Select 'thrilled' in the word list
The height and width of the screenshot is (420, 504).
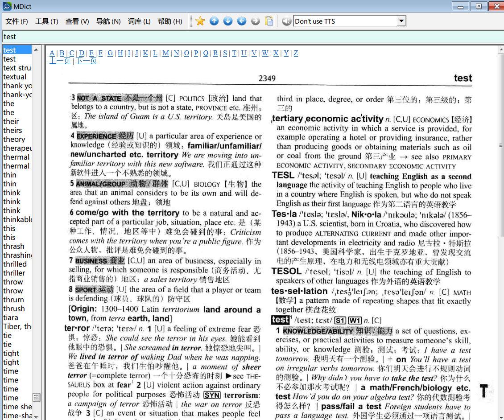tap(17, 264)
